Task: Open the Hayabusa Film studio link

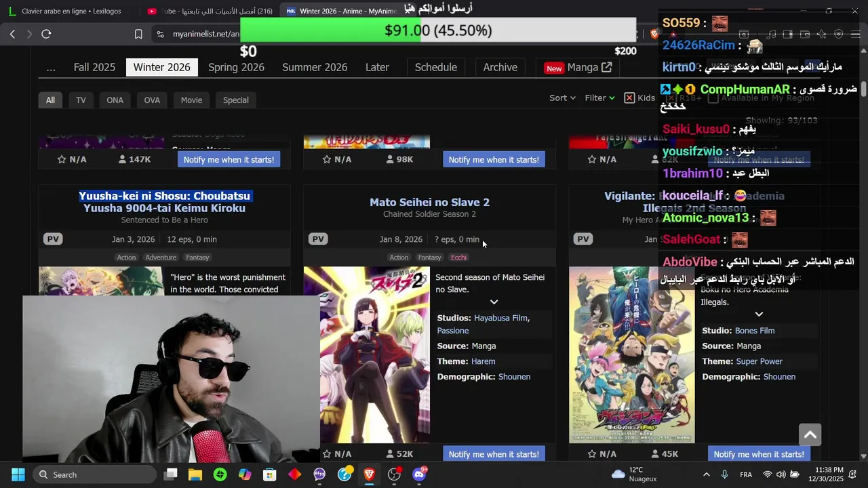Action: pos(500,317)
